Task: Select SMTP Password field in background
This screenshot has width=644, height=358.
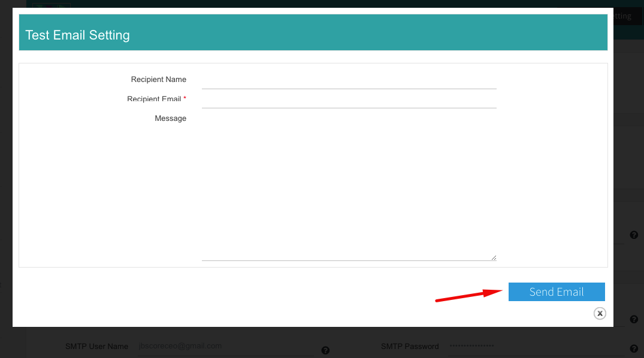Action: [x=536, y=347]
